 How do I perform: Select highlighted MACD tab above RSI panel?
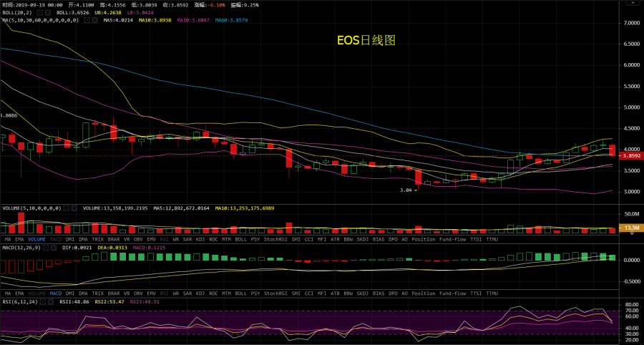point(55,293)
